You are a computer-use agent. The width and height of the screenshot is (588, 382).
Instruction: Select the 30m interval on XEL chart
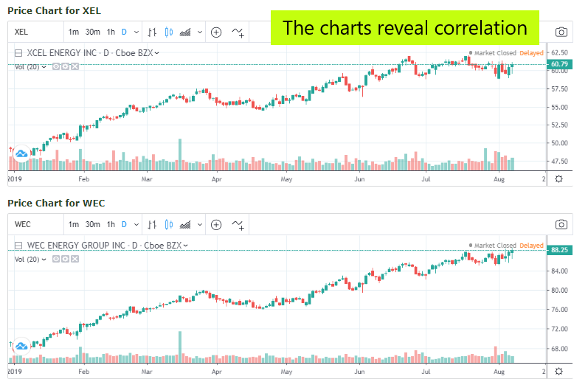(x=92, y=32)
